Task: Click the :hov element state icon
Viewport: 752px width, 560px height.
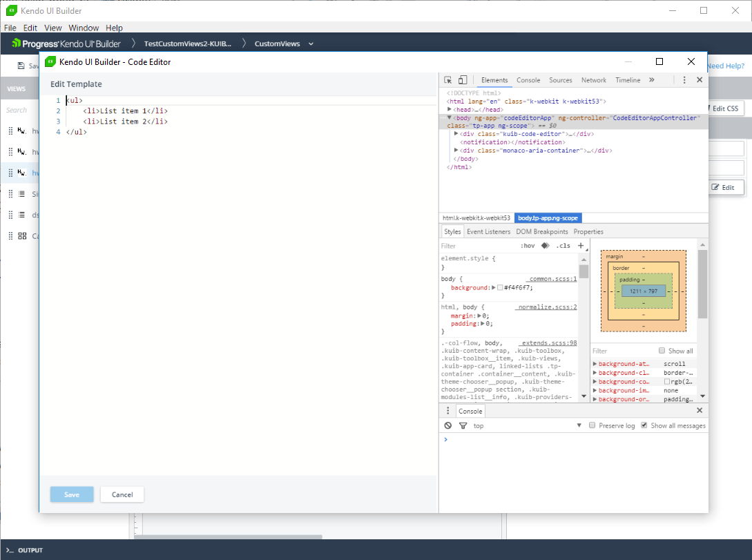Action: (528, 245)
